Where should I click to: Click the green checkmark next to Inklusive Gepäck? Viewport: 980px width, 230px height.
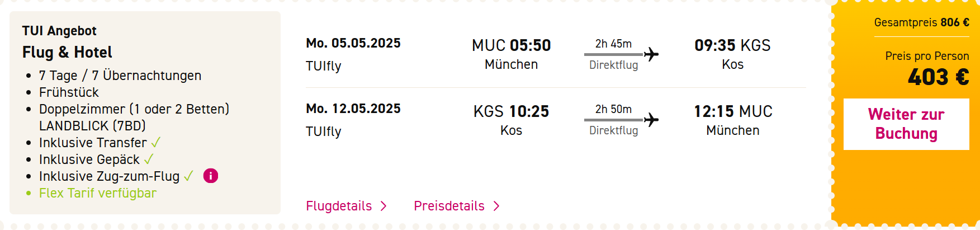coord(149,159)
